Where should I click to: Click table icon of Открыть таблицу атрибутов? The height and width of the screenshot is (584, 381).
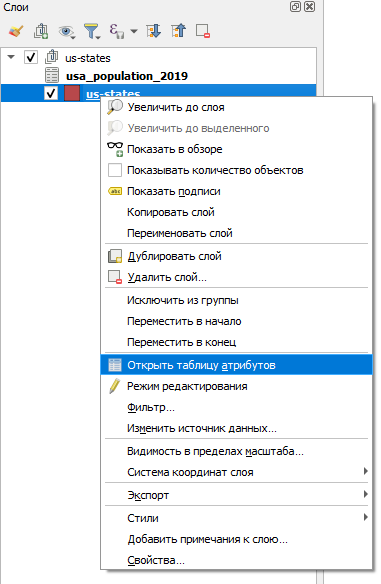(115, 365)
